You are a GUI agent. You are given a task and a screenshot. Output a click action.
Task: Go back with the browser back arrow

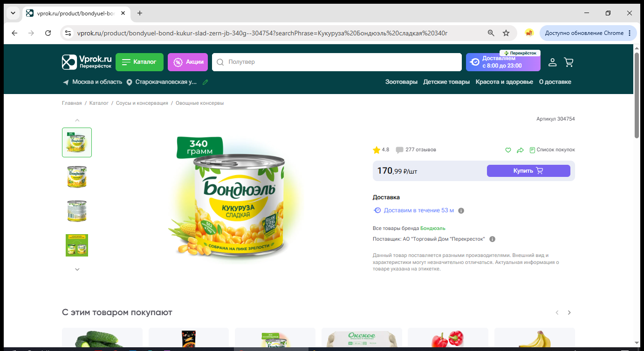click(x=14, y=33)
